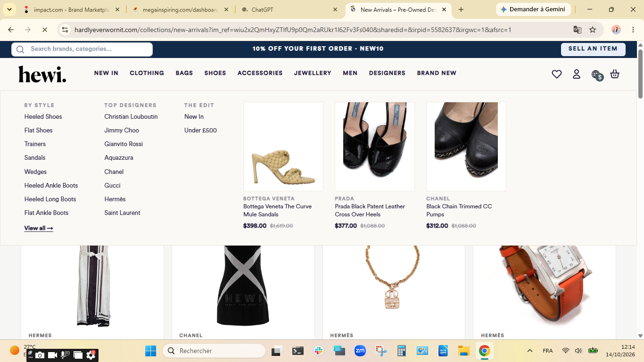Switch to the megainspiring.com dashboard tab
The height and width of the screenshot is (362, 644).
pyautogui.click(x=181, y=9)
